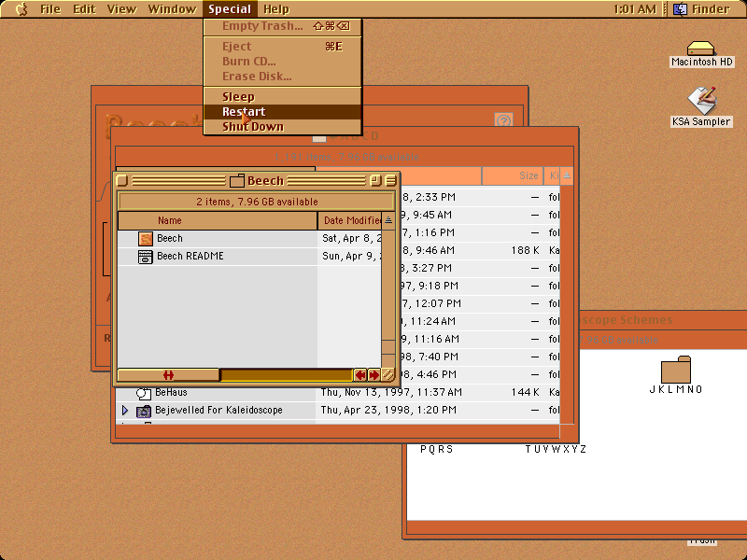Viewport: 747px width, 560px height.
Task: Click the T U V W X Y Z folder label
Action: 556,449
